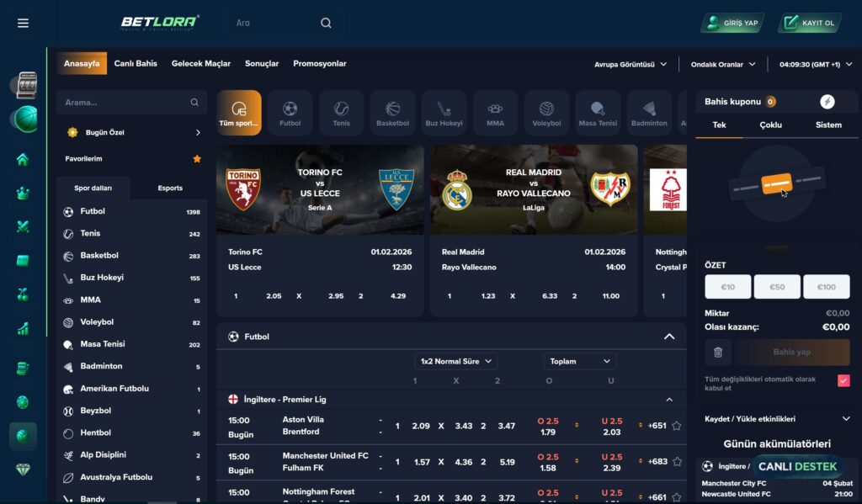This screenshot has height=504, width=862.
Task: Click the crown icon in left sidebar
Action: click(23, 193)
